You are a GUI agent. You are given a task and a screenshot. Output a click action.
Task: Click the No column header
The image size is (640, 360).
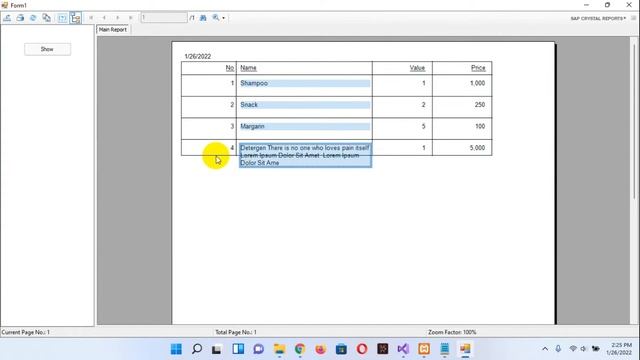click(230, 68)
